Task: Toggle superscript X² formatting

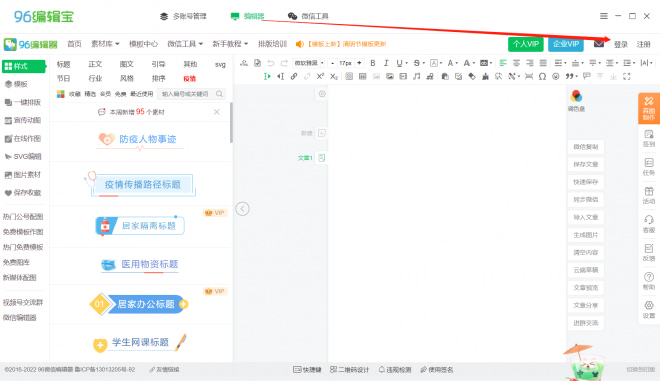Action: click(320, 76)
